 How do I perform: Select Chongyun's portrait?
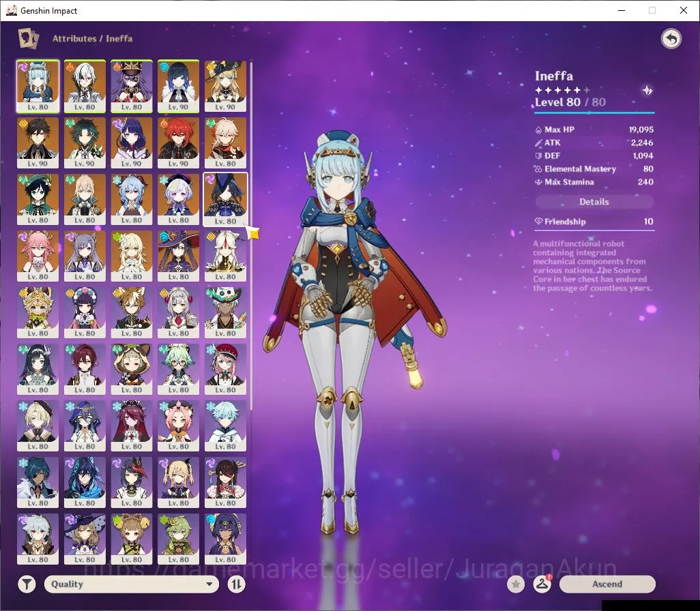click(225, 426)
